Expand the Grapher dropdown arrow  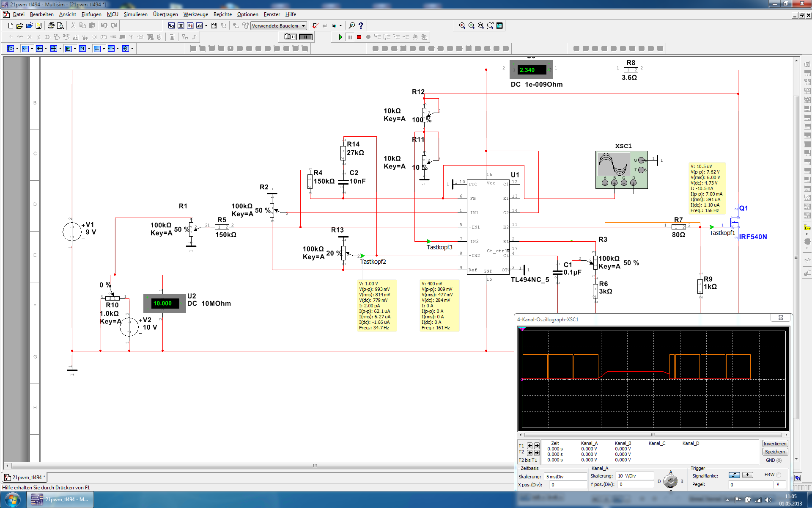[206, 26]
